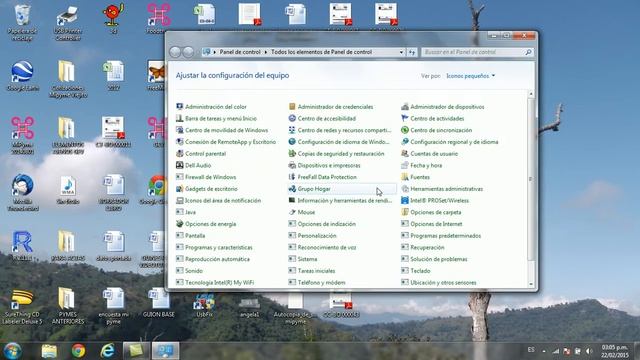This screenshot has width=640, height=360.
Task: Click the Administrador de credenciales icon
Action: 292,107
